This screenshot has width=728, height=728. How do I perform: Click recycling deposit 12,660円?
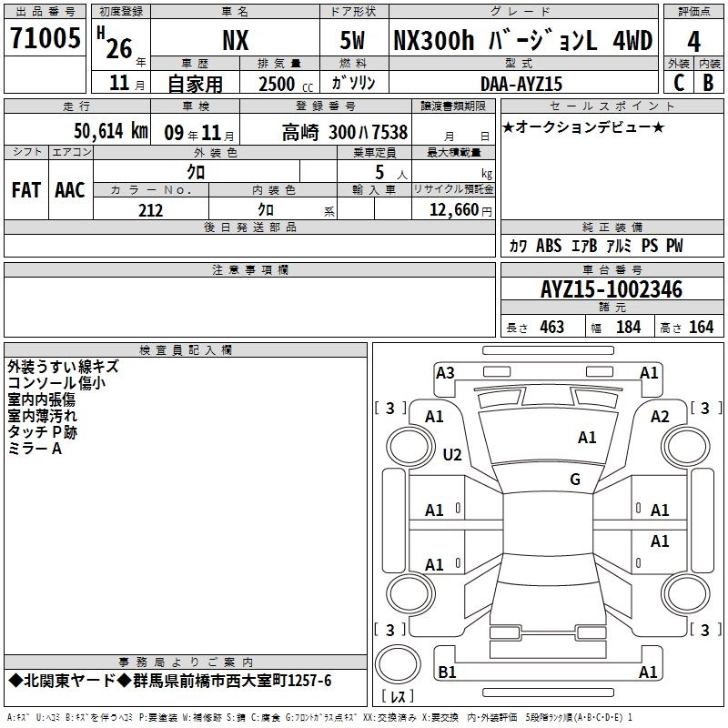[x=460, y=210]
